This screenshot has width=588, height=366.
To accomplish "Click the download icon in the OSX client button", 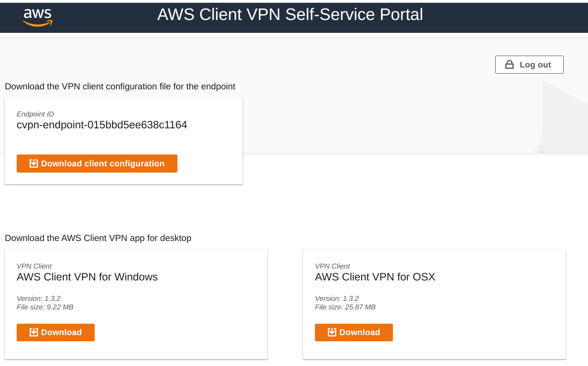I will point(332,332).
